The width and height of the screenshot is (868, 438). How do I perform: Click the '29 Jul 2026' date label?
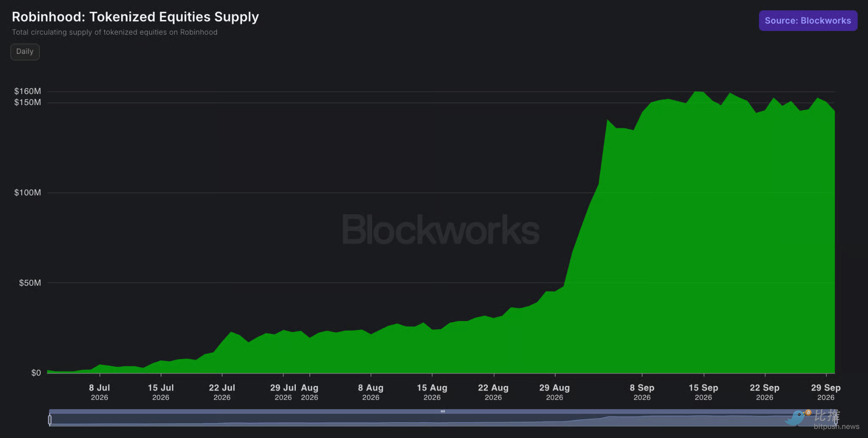[283, 392]
